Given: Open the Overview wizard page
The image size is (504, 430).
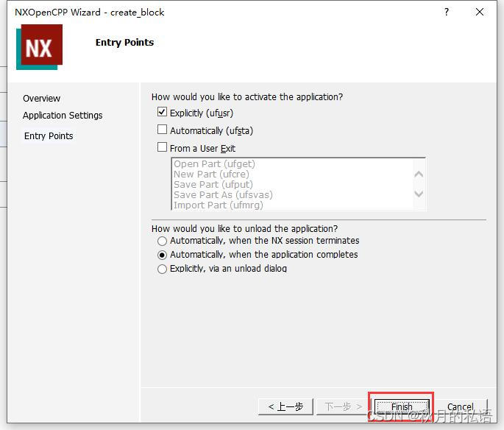Looking at the screenshot, I should [41, 99].
